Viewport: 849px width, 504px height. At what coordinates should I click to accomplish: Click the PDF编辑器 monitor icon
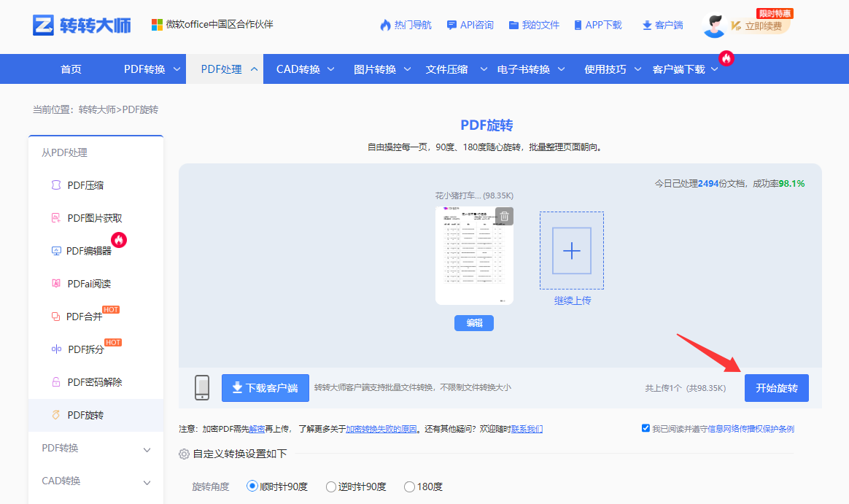pos(55,251)
